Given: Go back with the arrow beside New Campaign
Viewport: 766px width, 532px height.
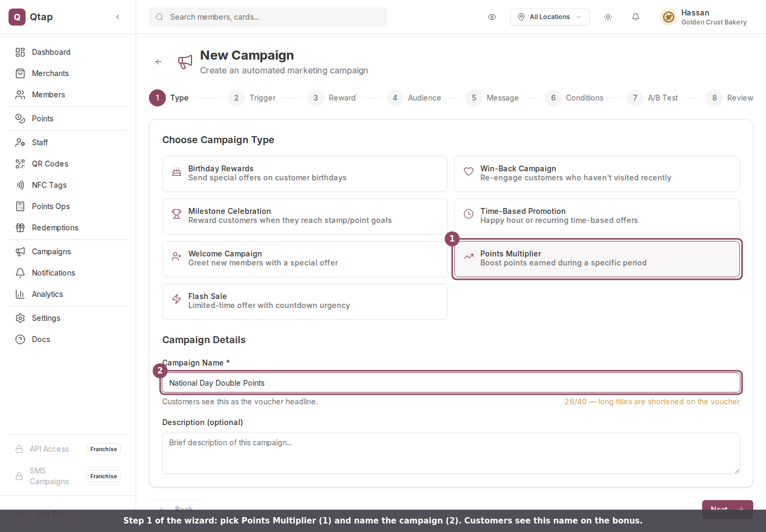Looking at the screenshot, I should pyautogui.click(x=159, y=62).
